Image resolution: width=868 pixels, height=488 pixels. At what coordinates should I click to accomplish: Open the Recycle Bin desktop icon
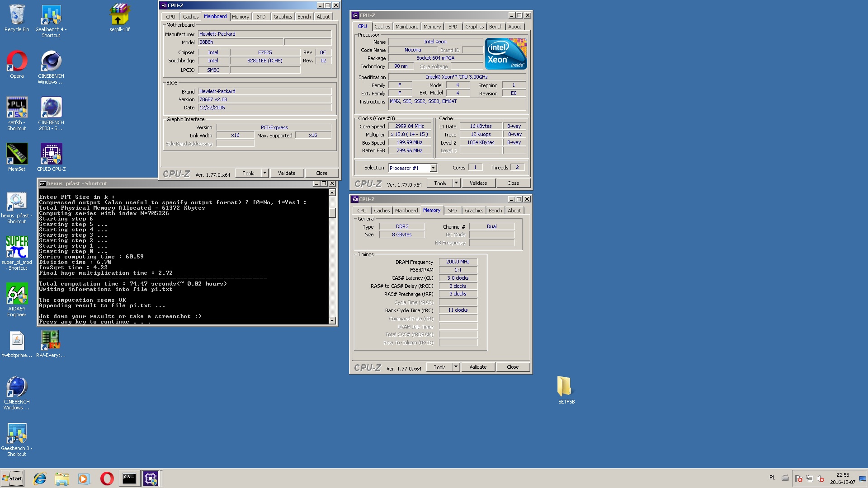click(x=17, y=18)
